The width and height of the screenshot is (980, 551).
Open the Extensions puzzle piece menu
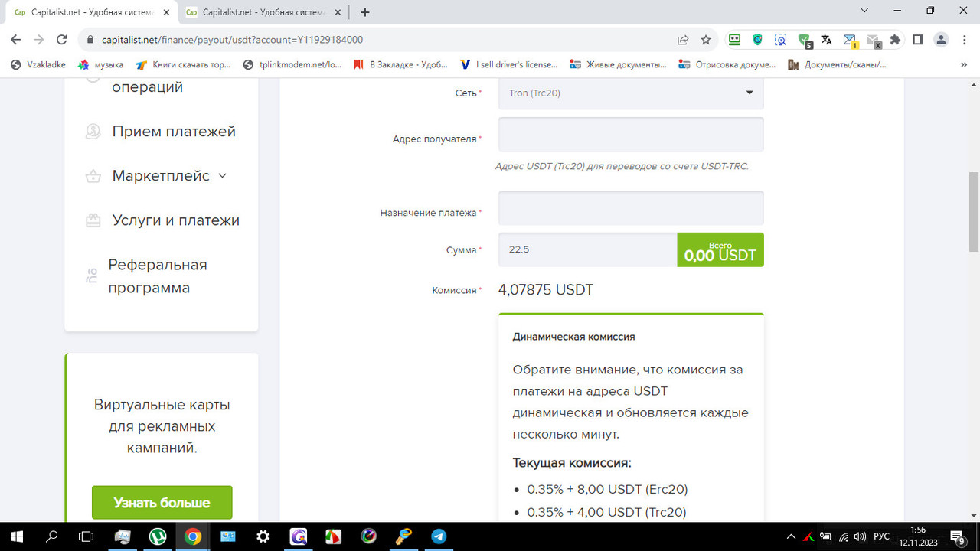click(x=895, y=40)
